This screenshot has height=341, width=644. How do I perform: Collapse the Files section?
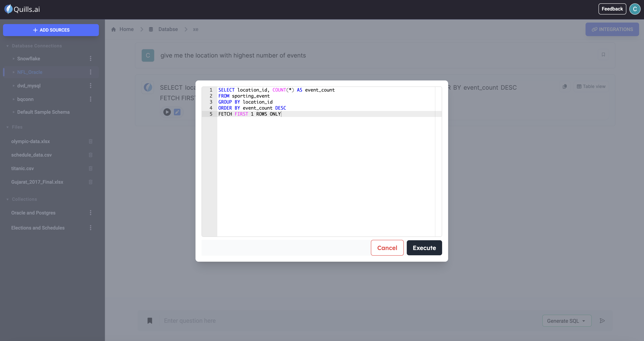tap(8, 127)
